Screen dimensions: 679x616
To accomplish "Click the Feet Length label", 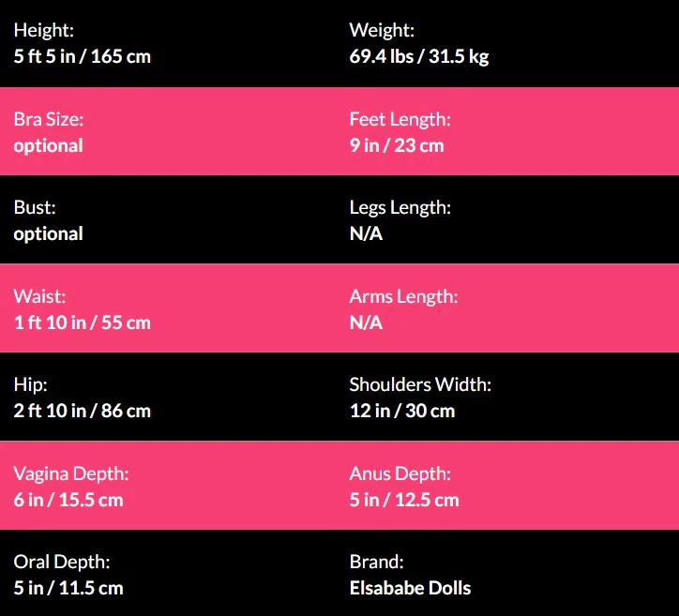I will (400, 119).
